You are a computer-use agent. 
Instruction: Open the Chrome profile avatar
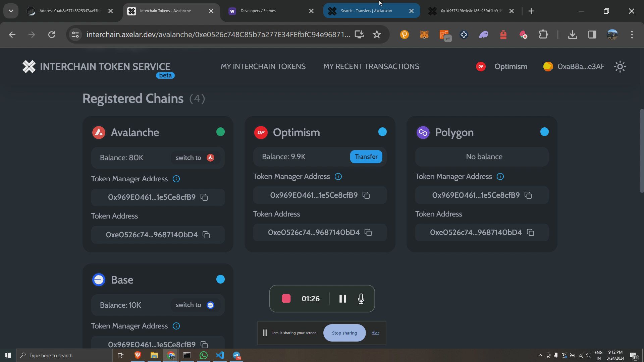click(x=612, y=35)
